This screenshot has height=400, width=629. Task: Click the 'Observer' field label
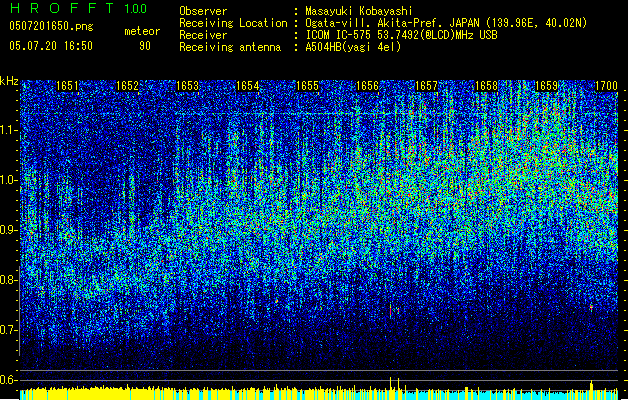point(203,11)
